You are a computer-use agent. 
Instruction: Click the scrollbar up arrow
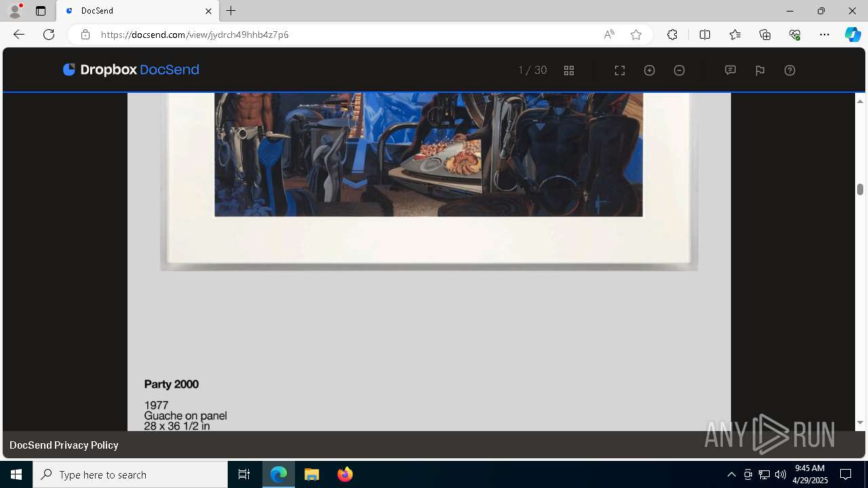(860, 101)
